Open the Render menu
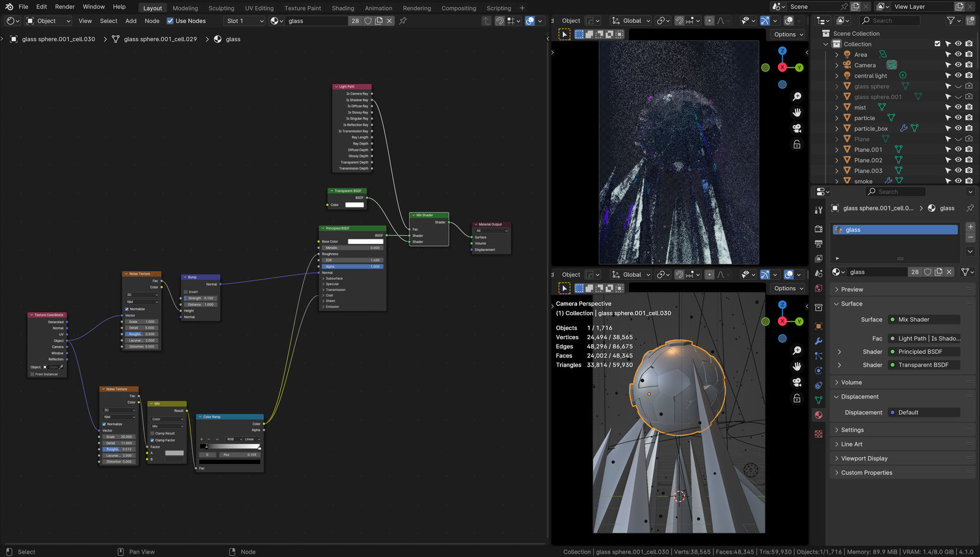This screenshot has width=980, height=557. (x=65, y=7)
